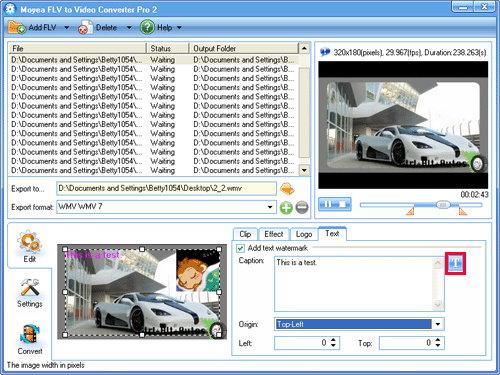Open the Add FLV dropdown arrow
The height and width of the screenshot is (375, 500).
67,28
